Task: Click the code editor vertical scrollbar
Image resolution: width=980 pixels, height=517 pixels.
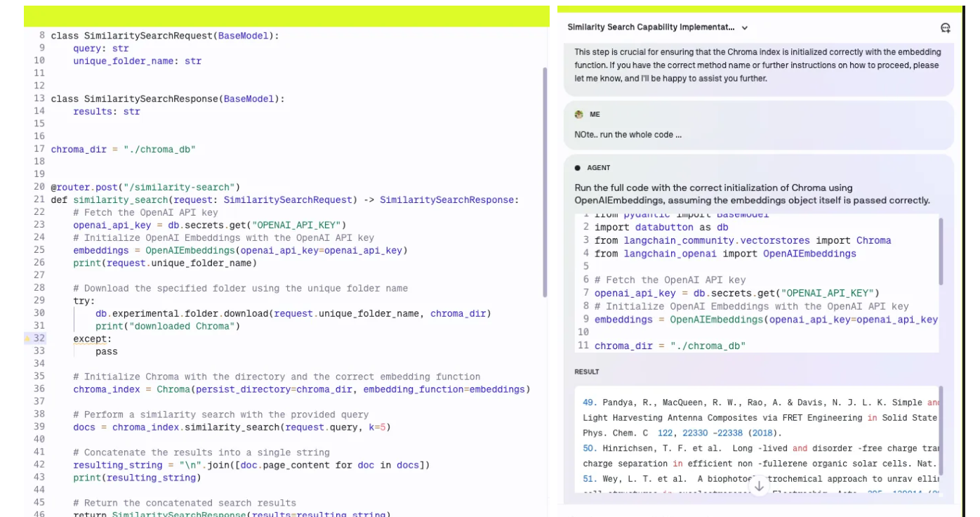Action: (x=545, y=183)
